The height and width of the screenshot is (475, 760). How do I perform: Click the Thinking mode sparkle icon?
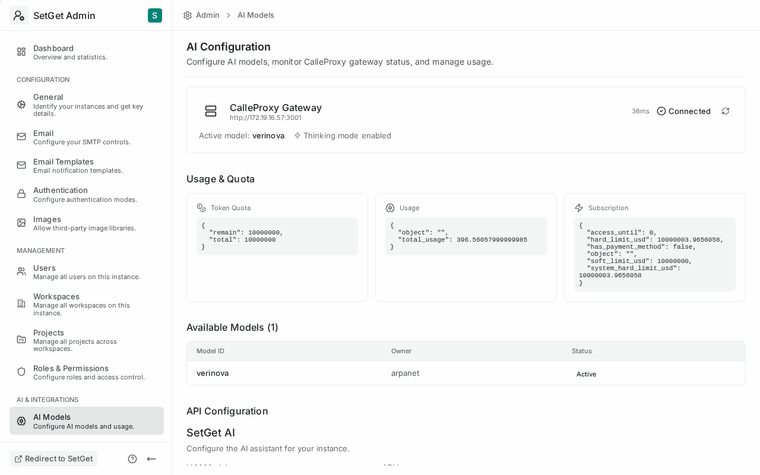297,136
